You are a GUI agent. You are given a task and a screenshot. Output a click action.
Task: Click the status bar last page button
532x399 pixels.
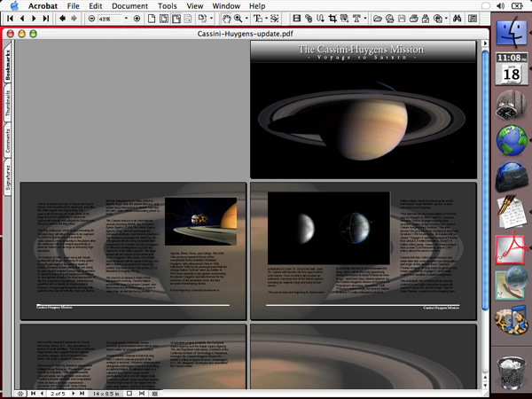(82, 393)
